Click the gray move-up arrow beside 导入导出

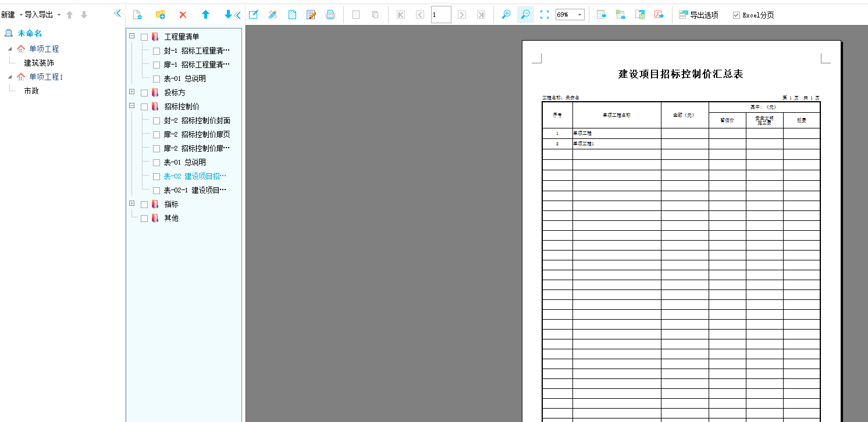click(69, 15)
